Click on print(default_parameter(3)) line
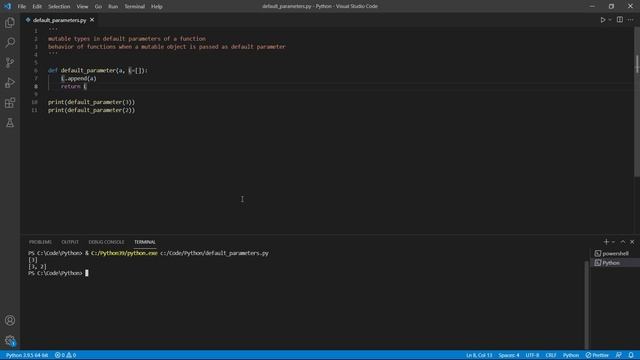This screenshot has width=640, height=360. coord(91,102)
